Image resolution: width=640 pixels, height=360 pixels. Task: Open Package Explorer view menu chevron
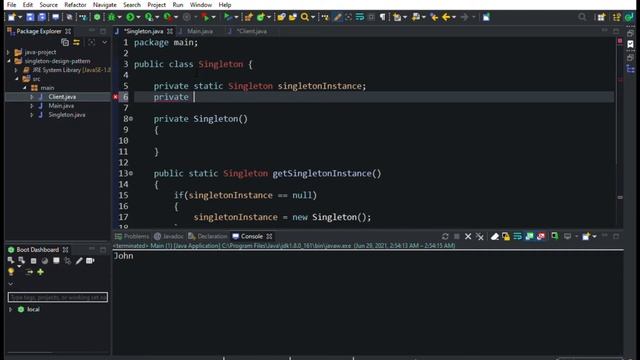point(104,42)
